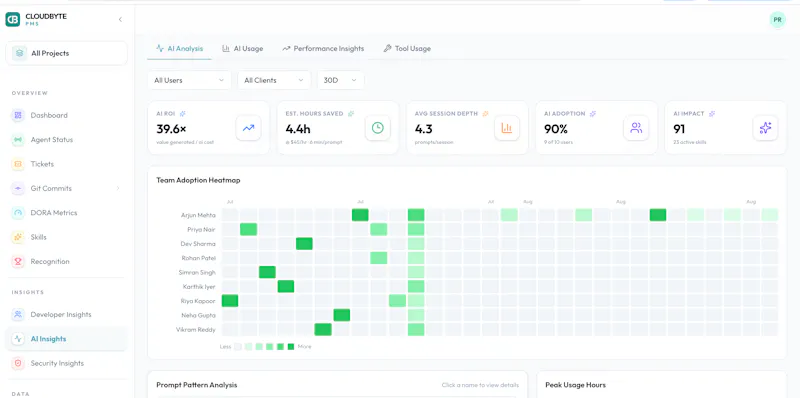Click the Developer Insights icon
Screen dimensions: 800x398
click(x=18, y=314)
